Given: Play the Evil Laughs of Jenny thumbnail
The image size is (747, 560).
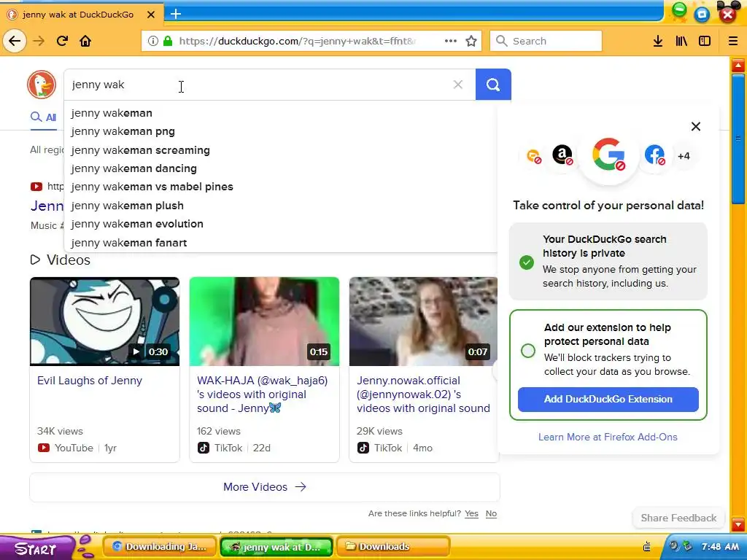Looking at the screenshot, I should [x=105, y=322].
